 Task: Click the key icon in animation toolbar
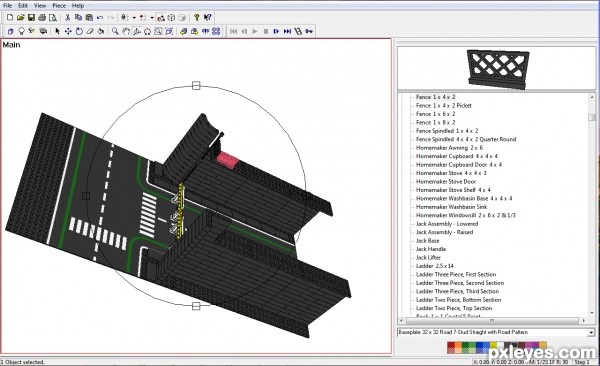tap(309, 31)
